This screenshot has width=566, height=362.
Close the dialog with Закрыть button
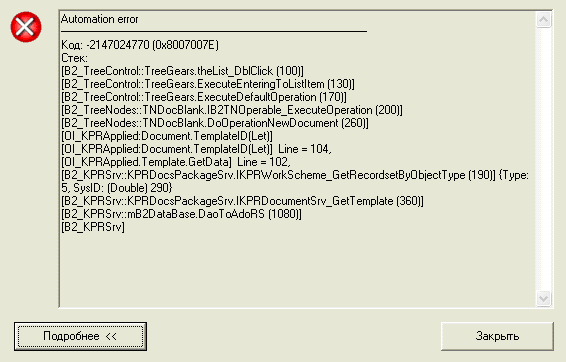[x=497, y=336]
